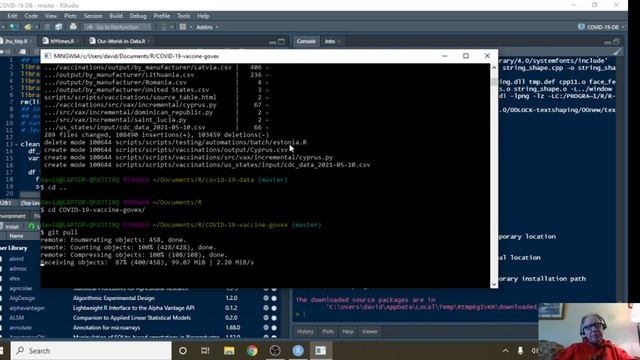Open the ALSM package link
640x360 pixels.
point(17,318)
